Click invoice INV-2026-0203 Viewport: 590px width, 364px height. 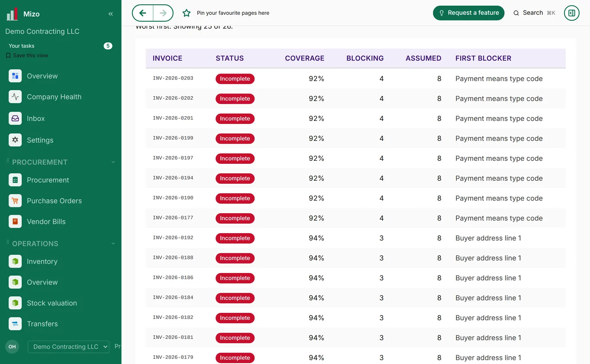click(x=173, y=78)
